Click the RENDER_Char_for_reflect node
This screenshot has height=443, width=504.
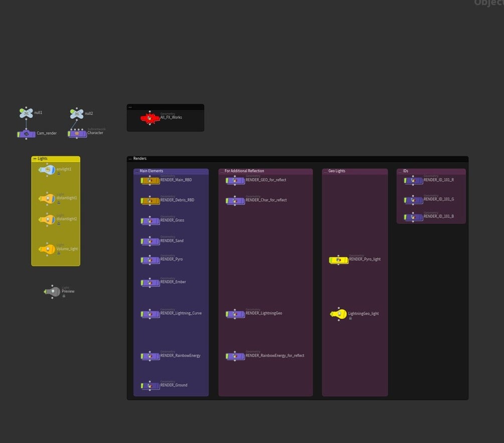(235, 201)
